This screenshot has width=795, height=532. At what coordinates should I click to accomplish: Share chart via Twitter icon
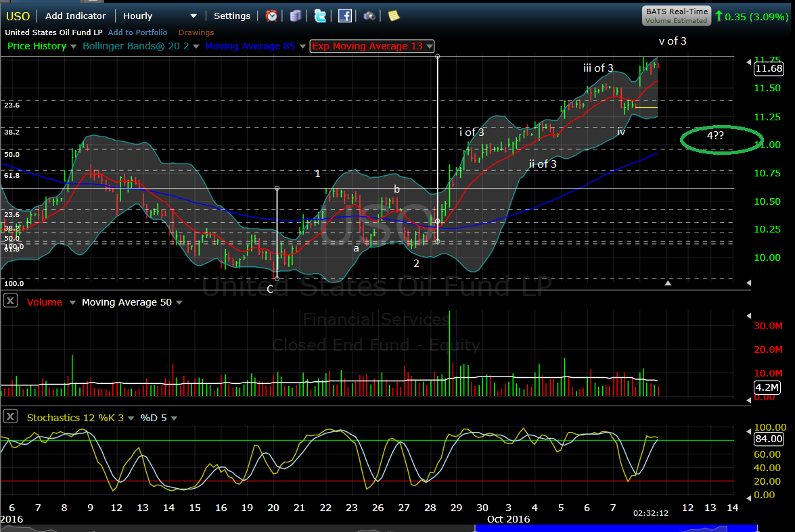pyautogui.click(x=320, y=16)
